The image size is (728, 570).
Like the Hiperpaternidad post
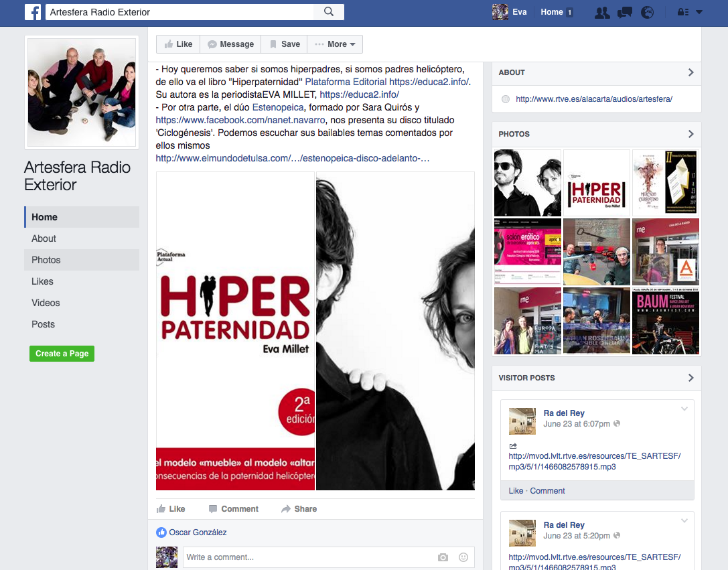click(170, 509)
